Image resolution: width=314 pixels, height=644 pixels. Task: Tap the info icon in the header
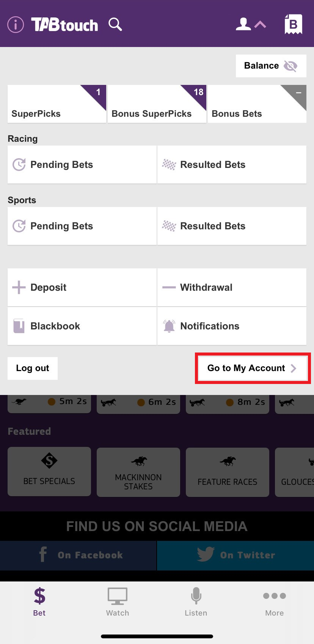pyautogui.click(x=15, y=24)
